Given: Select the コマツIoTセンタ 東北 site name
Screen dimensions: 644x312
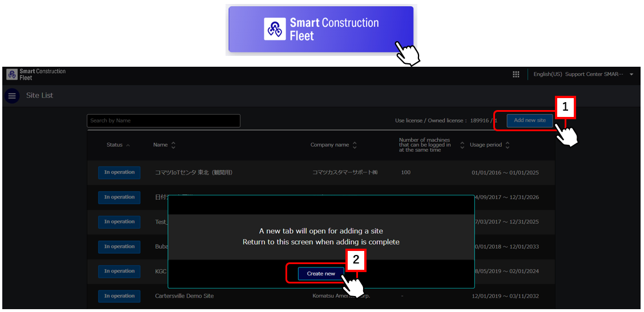Looking at the screenshot, I should tap(194, 172).
